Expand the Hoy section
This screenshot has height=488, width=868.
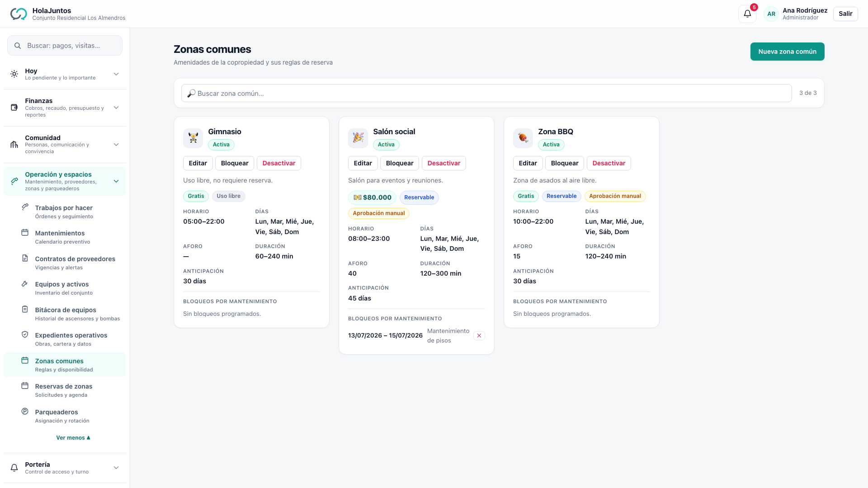65,74
